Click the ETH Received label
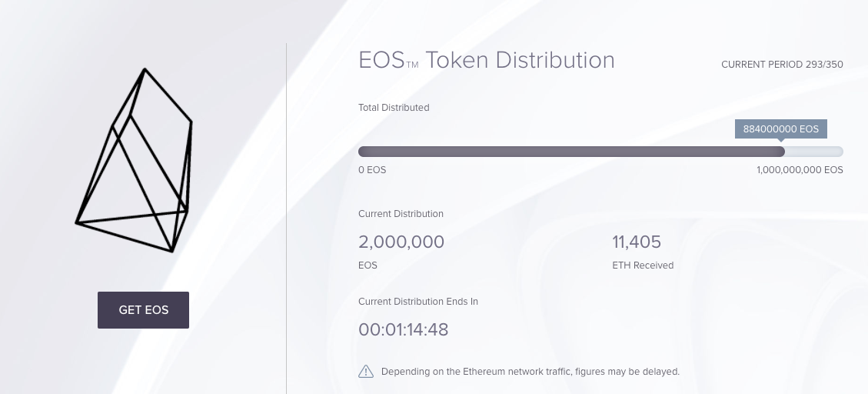868x394 pixels. coord(643,265)
